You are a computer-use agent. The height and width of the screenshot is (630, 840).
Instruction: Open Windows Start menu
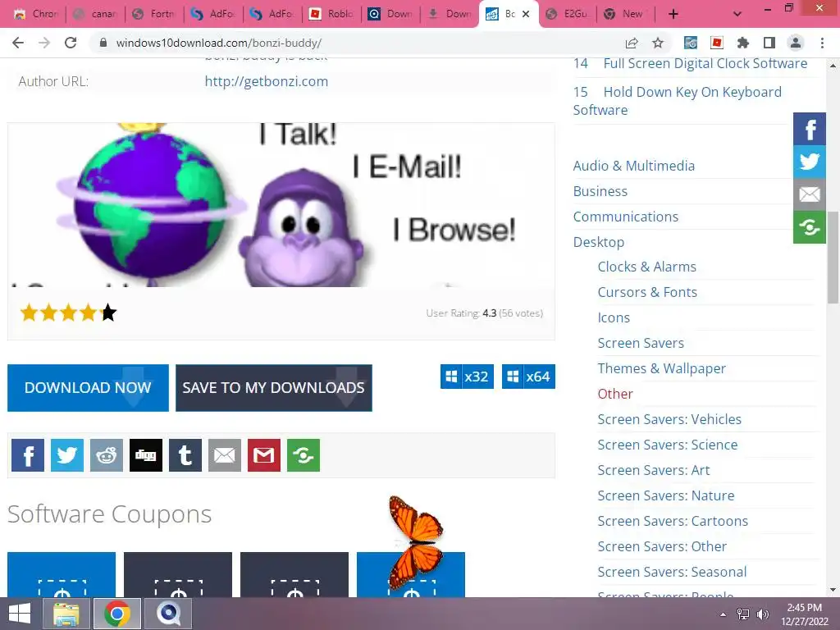tap(20, 614)
